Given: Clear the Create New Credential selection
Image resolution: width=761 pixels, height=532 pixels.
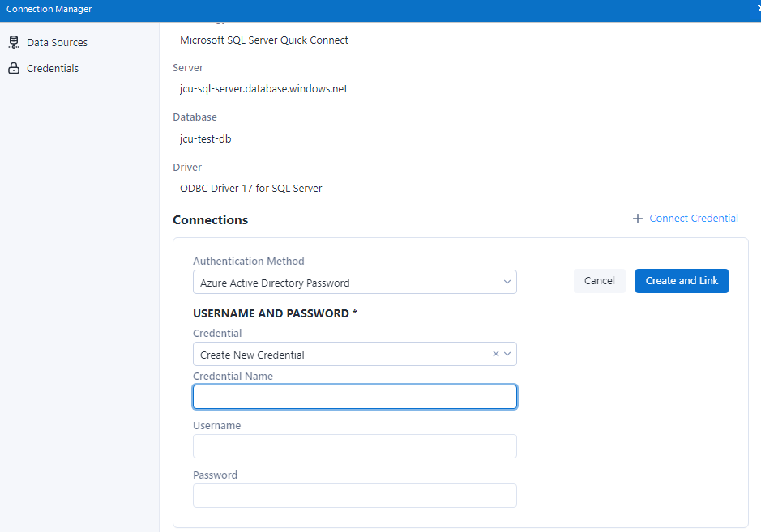Looking at the screenshot, I should (495, 354).
